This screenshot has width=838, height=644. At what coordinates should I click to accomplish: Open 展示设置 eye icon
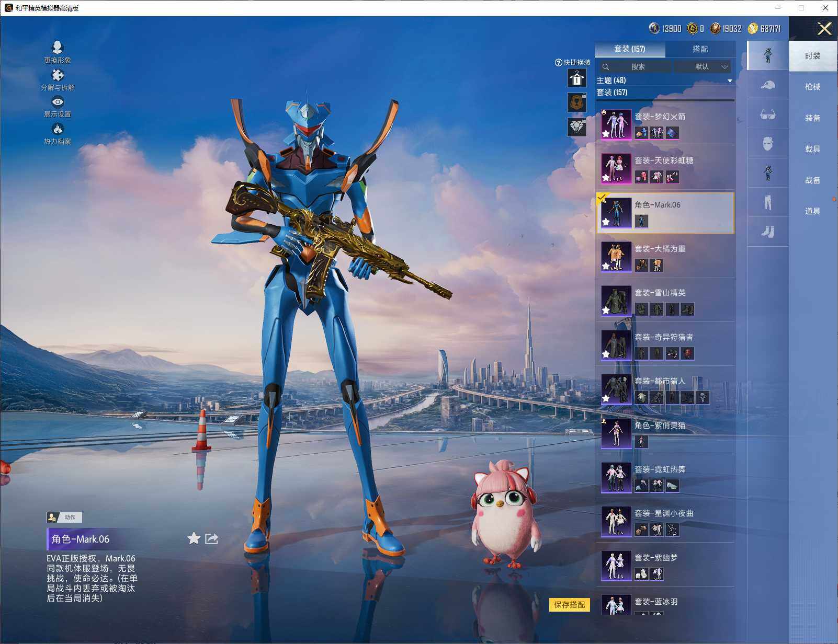pyautogui.click(x=58, y=102)
